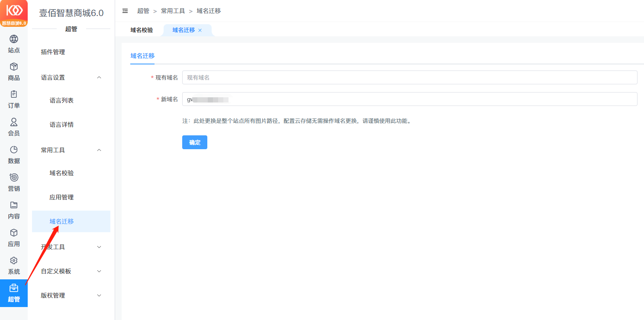
Task: Click the 应用 (Apps) cube icon
Action: (x=14, y=233)
